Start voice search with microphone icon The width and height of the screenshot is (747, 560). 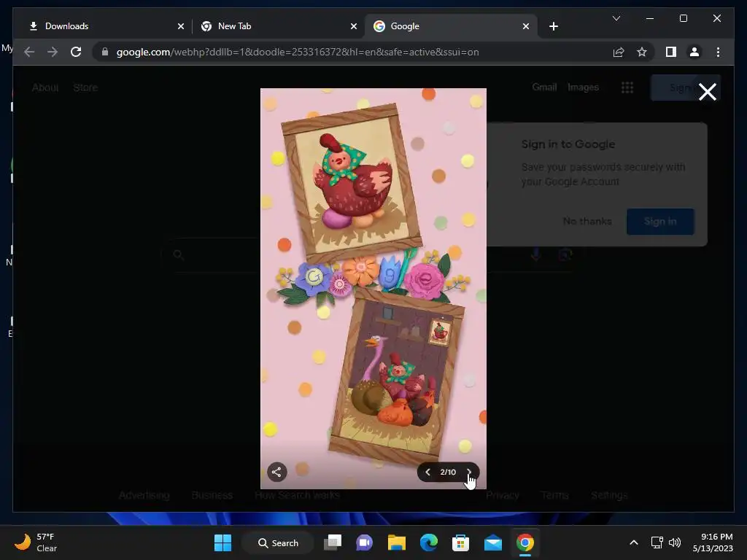click(x=536, y=254)
